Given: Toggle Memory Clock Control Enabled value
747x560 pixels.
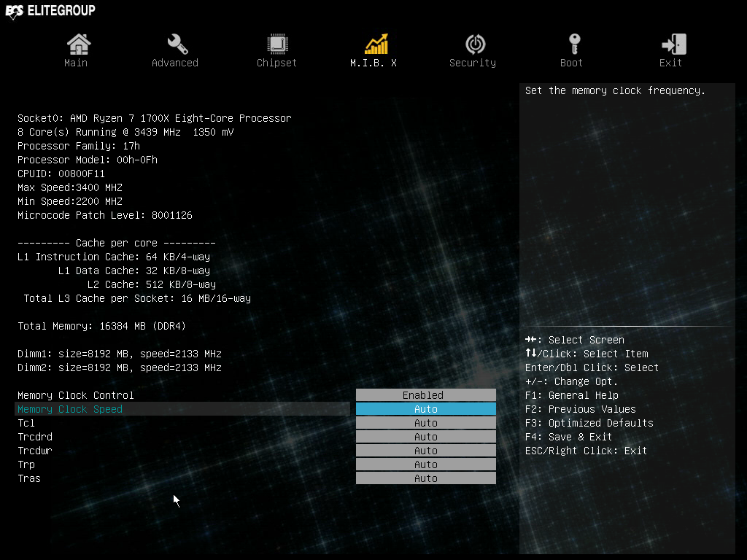Looking at the screenshot, I should click(x=426, y=395).
